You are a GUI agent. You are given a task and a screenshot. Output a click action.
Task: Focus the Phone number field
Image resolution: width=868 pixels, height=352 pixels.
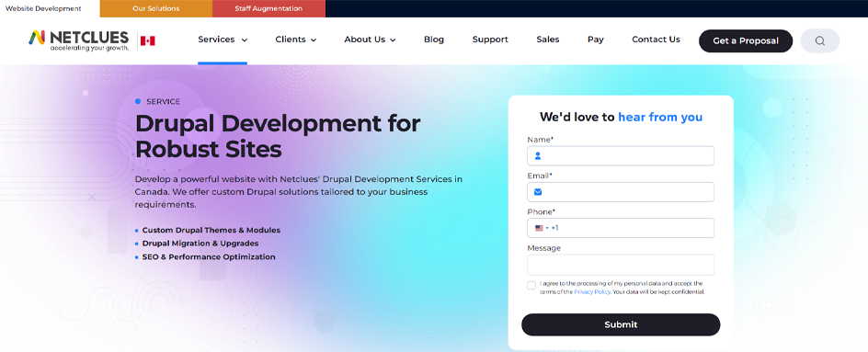point(621,228)
